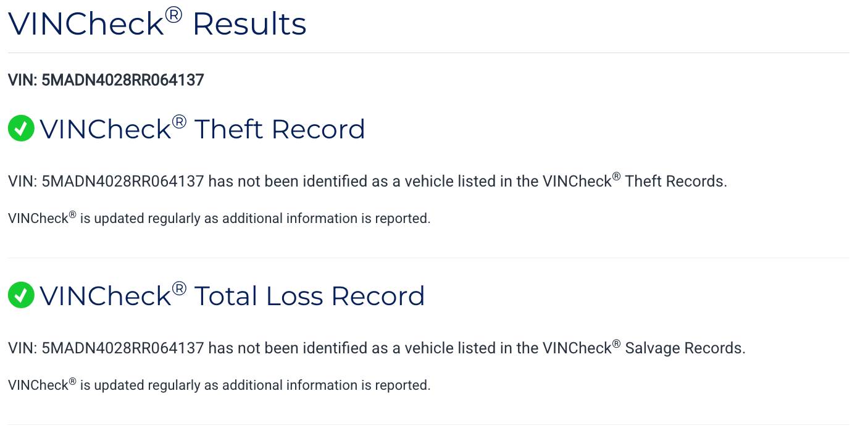Click the VIN number in the theft result sentence
868x446 pixels.
click(122, 182)
